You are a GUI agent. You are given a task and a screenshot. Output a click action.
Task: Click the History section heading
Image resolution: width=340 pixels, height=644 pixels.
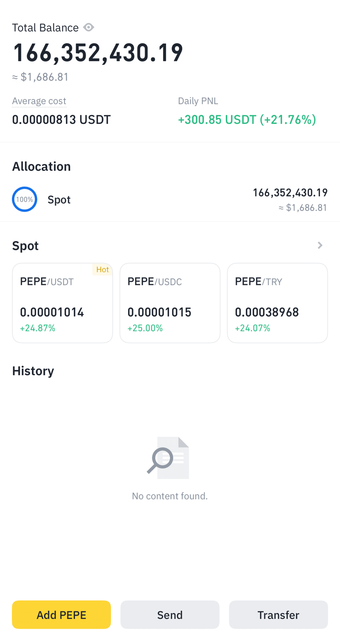coord(33,371)
